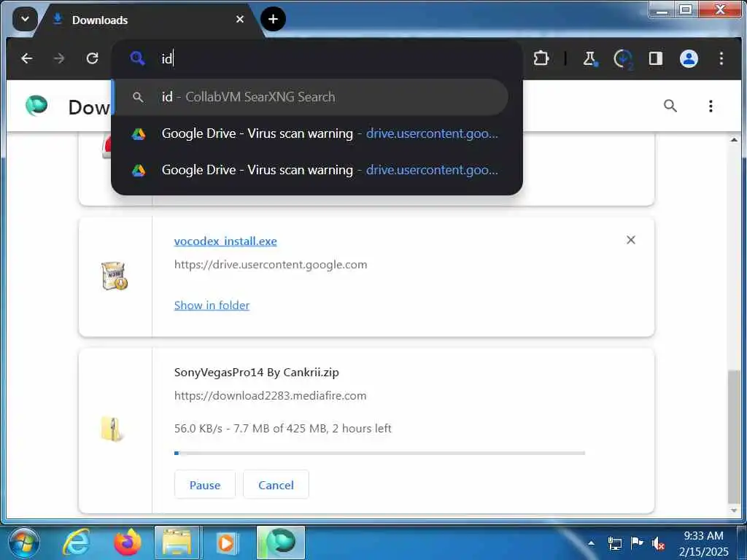Click the browser logo beside Downloads title

click(x=36, y=106)
